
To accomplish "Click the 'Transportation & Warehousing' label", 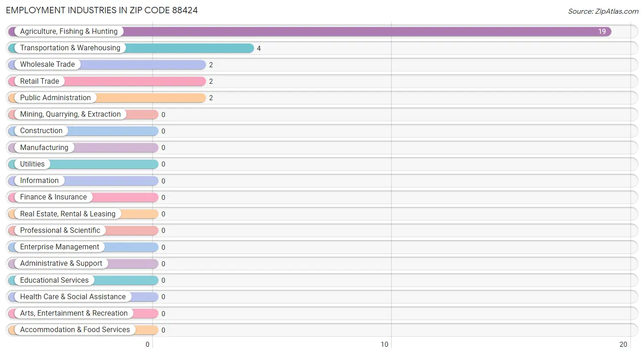I will tap(70, 48).
